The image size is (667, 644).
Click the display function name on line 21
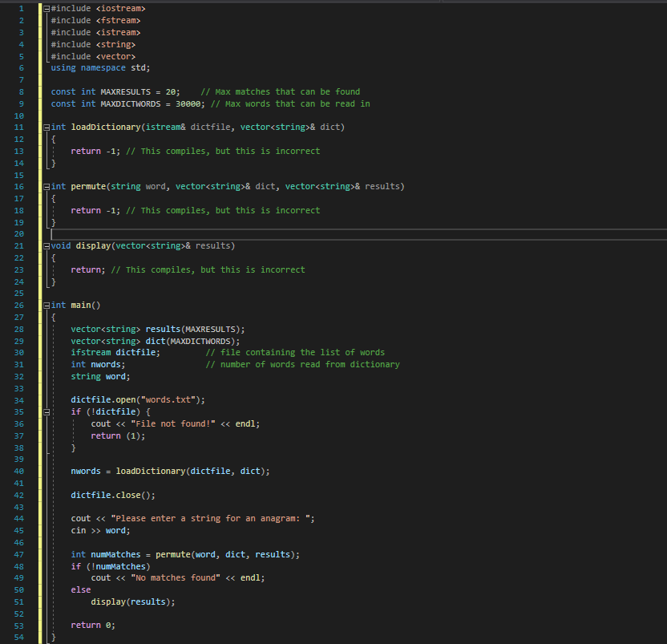(94, 245)
